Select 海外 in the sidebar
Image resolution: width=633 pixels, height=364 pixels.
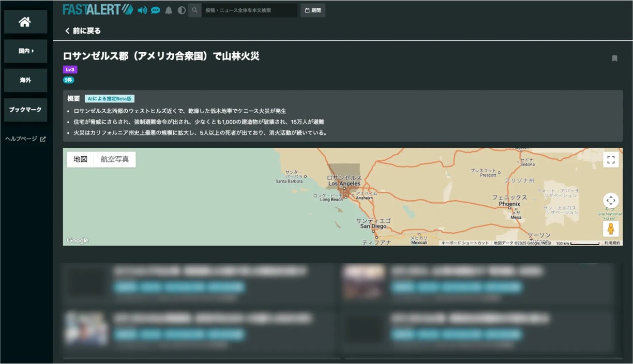[x=25, y=81]
